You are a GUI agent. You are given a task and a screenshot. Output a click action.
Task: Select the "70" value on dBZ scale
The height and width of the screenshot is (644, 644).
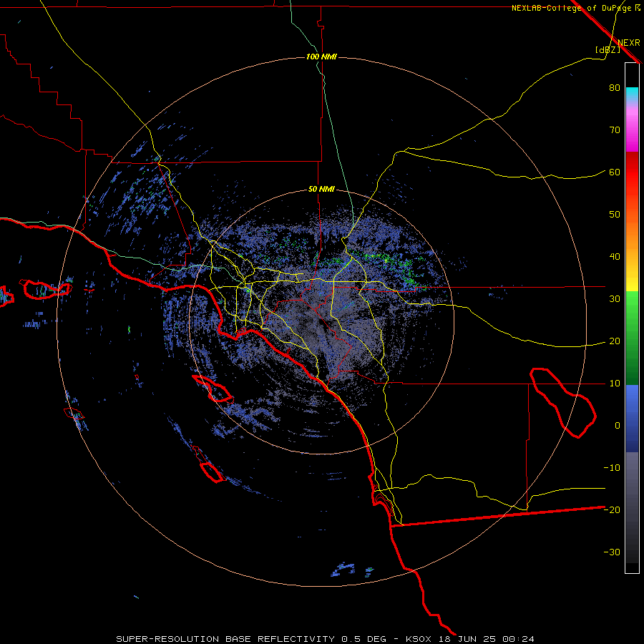615,130
